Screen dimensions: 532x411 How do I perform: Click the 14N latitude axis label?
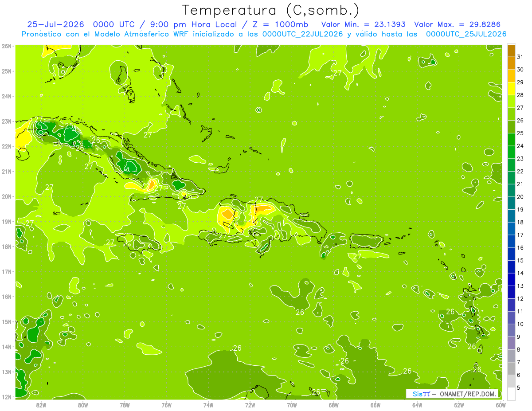coord(7,347)
